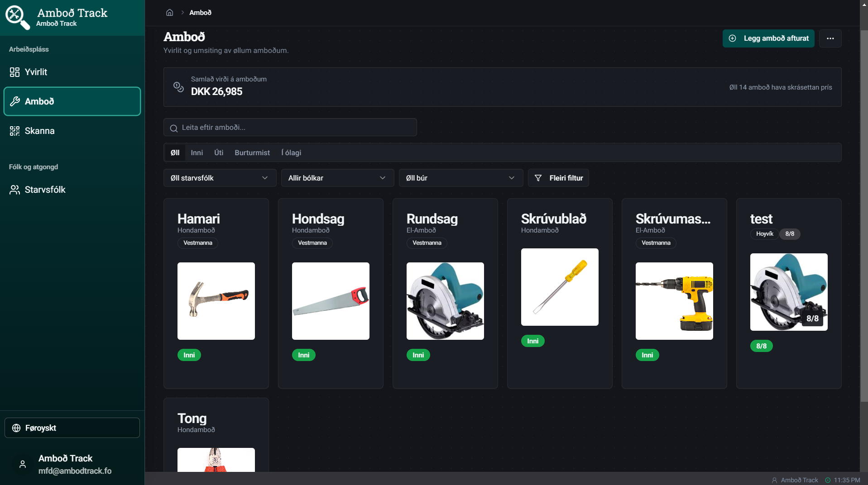The image size is (868, 485).
Task: Click the clock icon in status bar
Action: [x=828, y=480]
